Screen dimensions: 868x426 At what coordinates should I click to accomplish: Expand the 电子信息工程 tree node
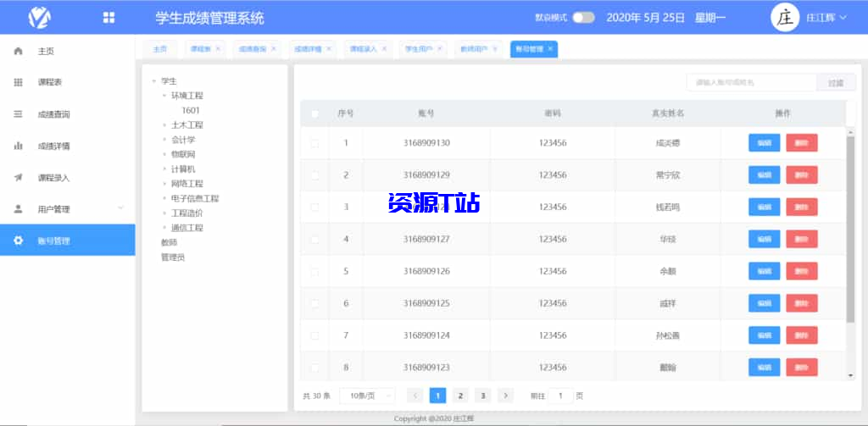[x=164, y=199]
